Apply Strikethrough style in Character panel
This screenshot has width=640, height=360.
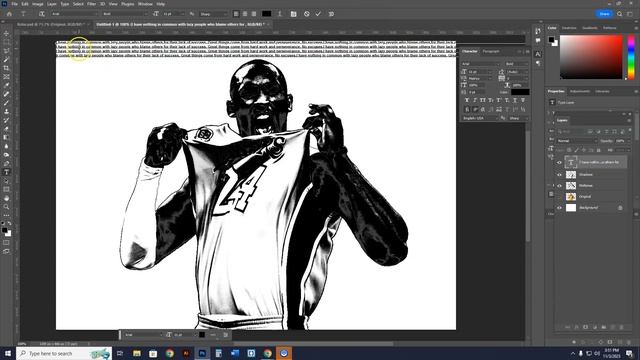(523, 100)
